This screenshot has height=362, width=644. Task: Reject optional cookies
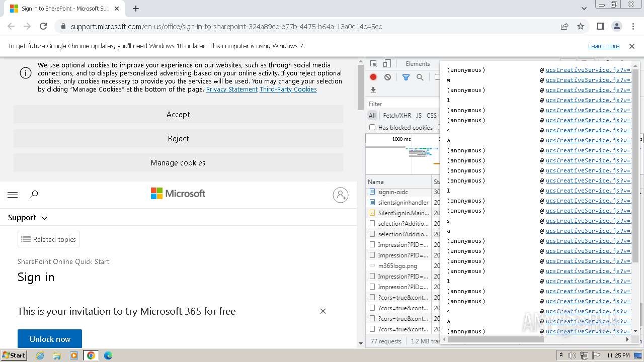coord(178,139)
